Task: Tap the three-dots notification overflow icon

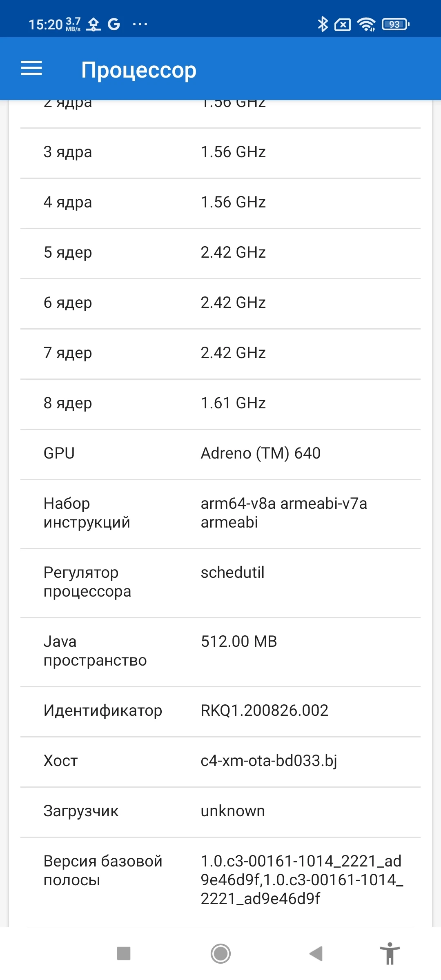Action: (x=140, y=24)
